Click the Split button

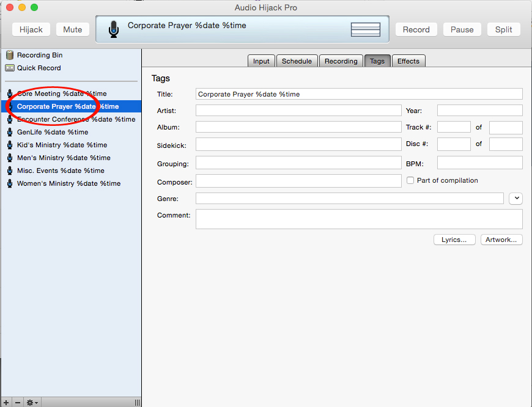point(503,29)
